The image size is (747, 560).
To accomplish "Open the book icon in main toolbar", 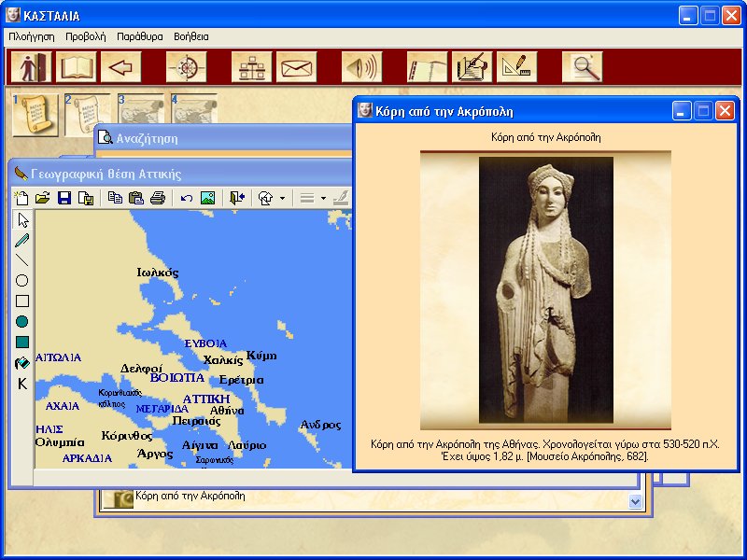I will coord(76,67).
